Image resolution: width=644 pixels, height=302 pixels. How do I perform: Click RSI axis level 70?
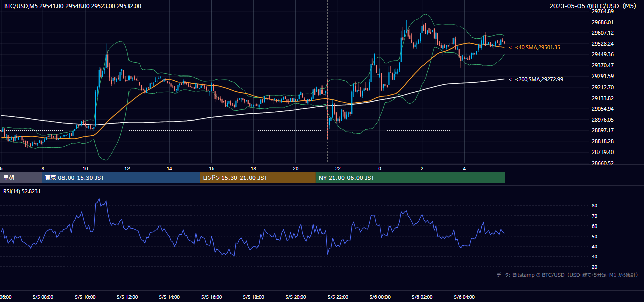coord(594,216)
